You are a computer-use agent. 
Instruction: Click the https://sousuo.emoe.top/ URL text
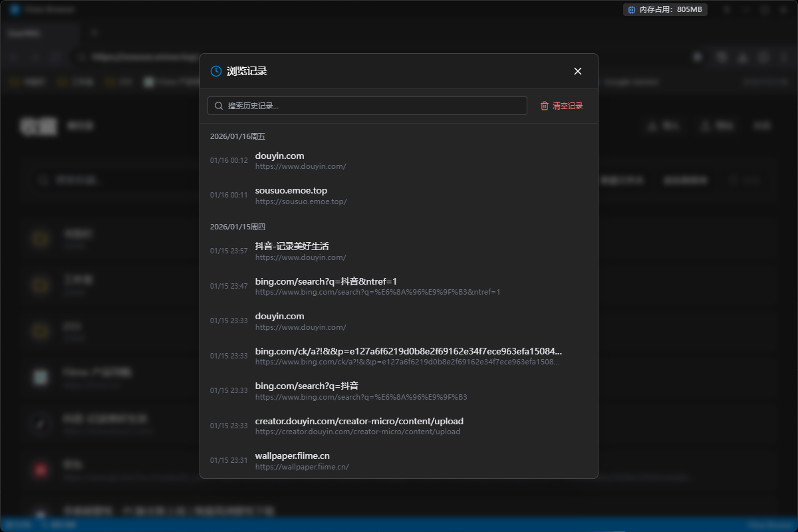click(x=301, y=201)
